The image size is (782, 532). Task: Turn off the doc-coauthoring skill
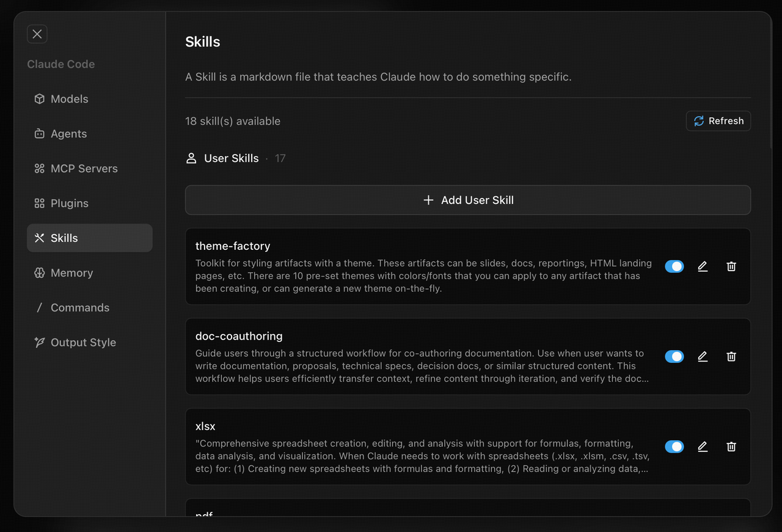tap(674, 356)
